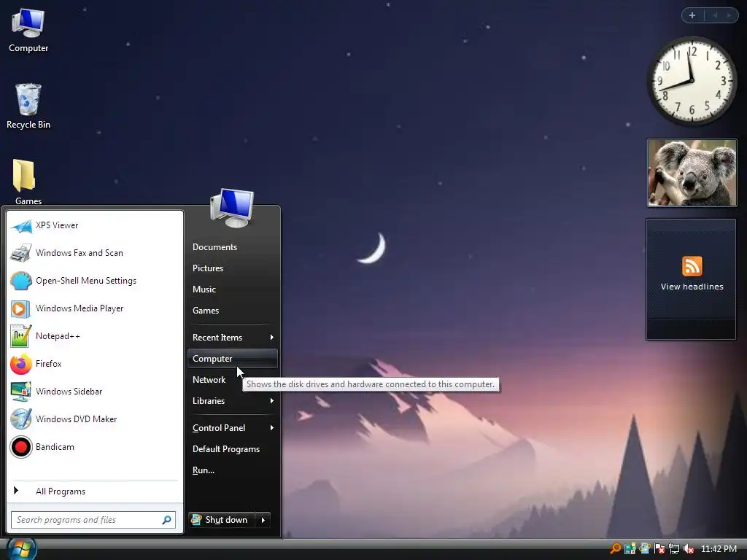The width and height of the screenshot is (747, 560).
Task: Start Windows Media Player
Action: (95, 308)
